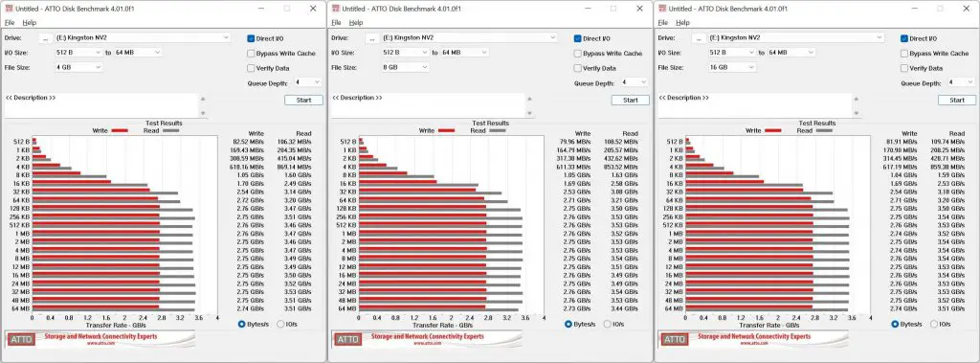This screenshot has height=363, width=980.
Task: Open File Size dropdown showing 4 GB
Action: coord(78,68)
